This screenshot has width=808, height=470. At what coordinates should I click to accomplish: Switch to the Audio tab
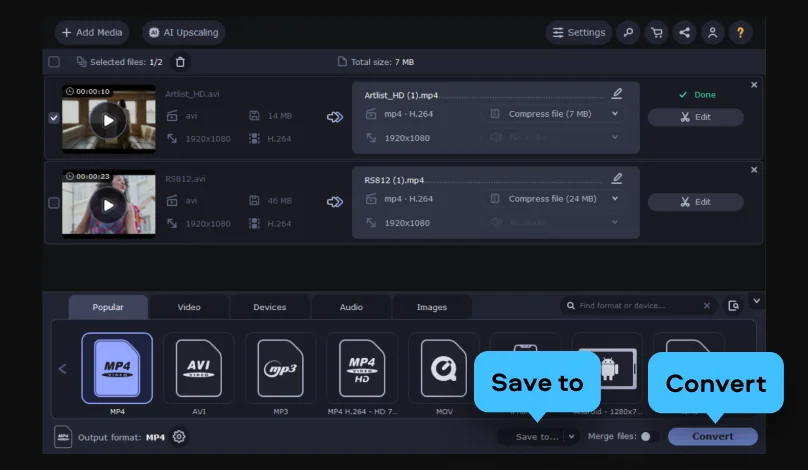tap(351, 307)
